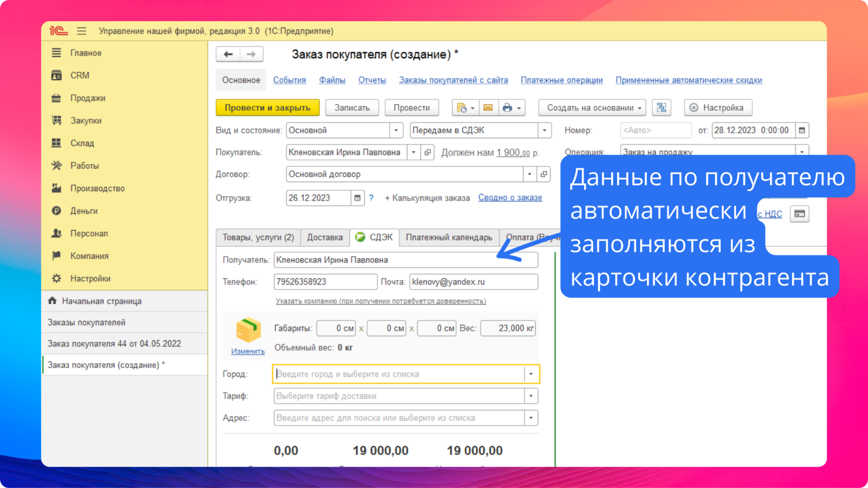Viewport: 868px width, 488px height.
Task: Open the Создать на основании dropdown
Action: click(x=592, y=108)
